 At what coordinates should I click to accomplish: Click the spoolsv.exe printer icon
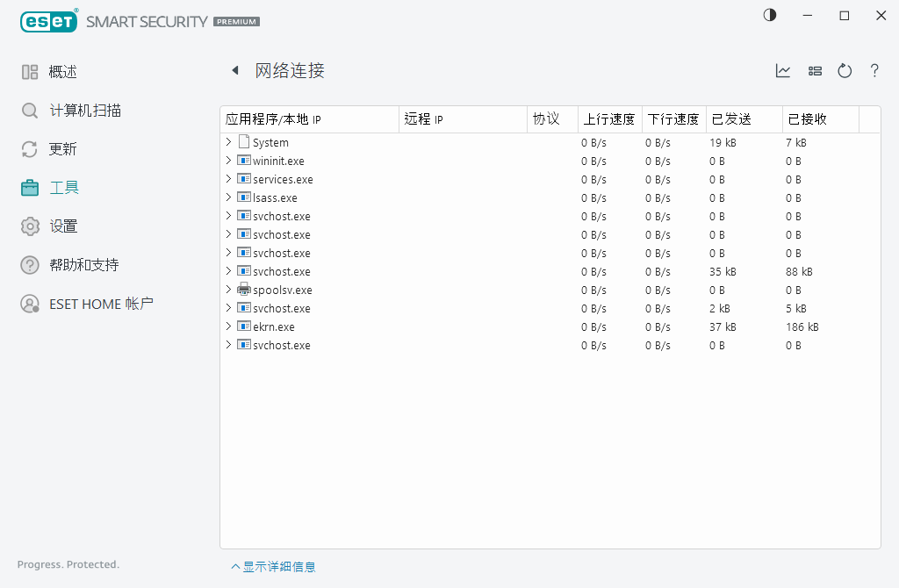[243, 290]
